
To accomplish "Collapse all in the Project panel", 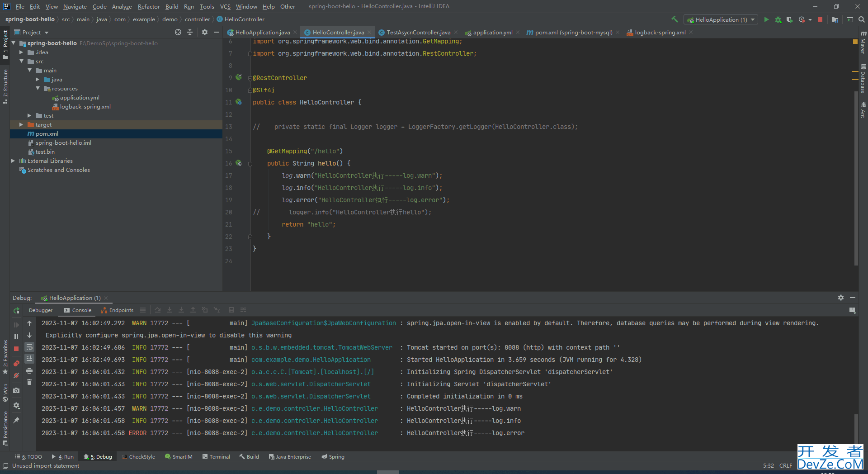I will click(190, 32).
